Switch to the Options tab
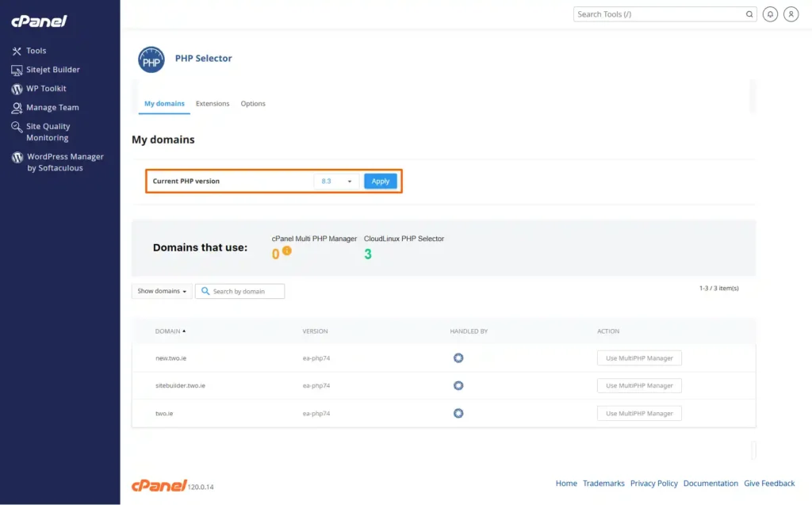 (253, 104)
